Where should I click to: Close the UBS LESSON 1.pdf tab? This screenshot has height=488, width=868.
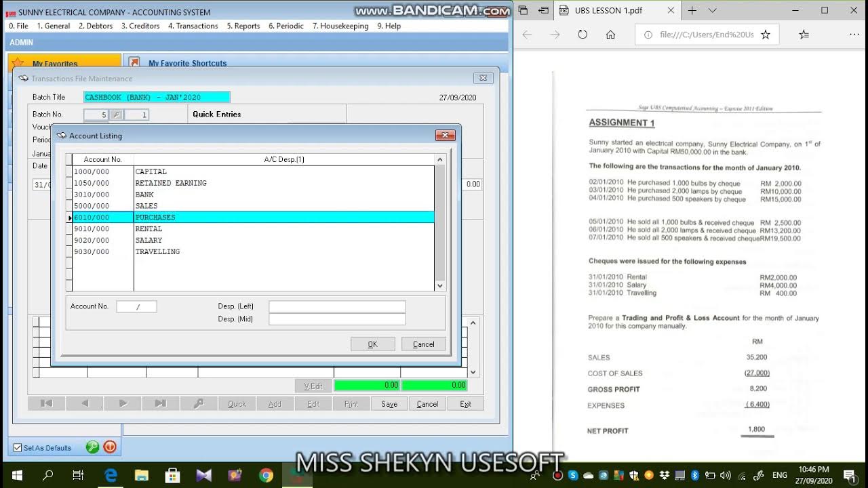click(671, 10)
